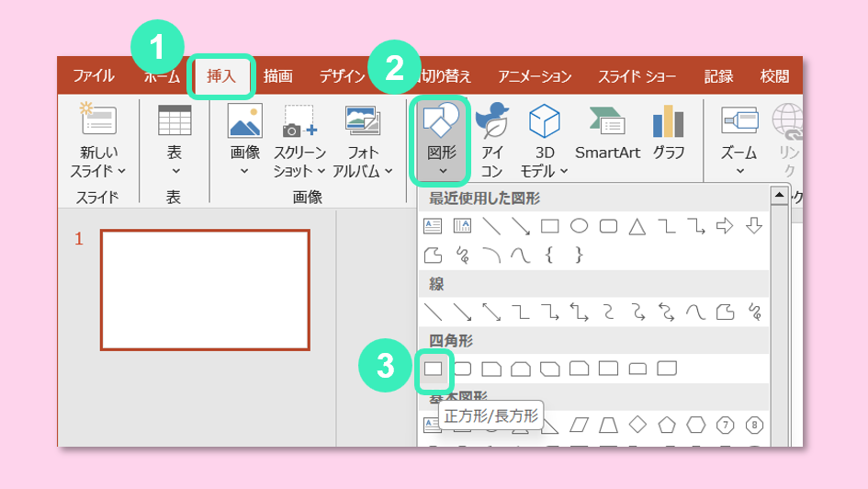Open the ズーム dropdown
Image resolution: width=868 pixels, height=489 pixels.
click(739, 140)
